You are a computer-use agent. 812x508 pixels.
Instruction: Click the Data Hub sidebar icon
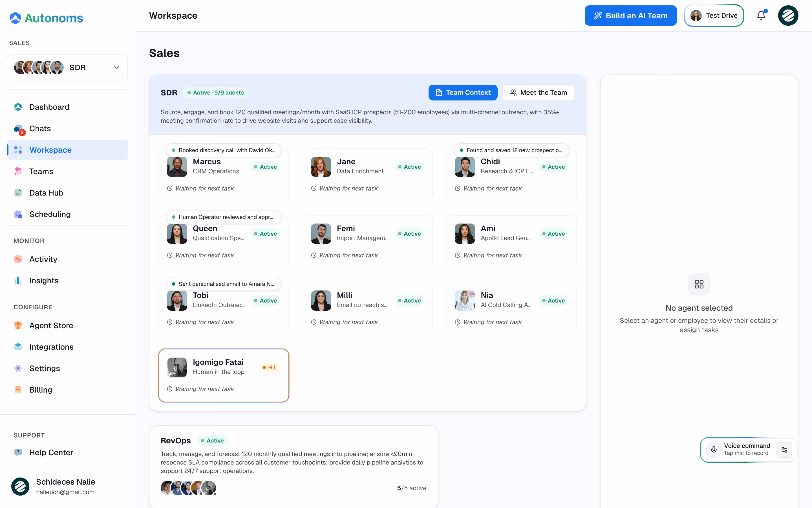18,193
